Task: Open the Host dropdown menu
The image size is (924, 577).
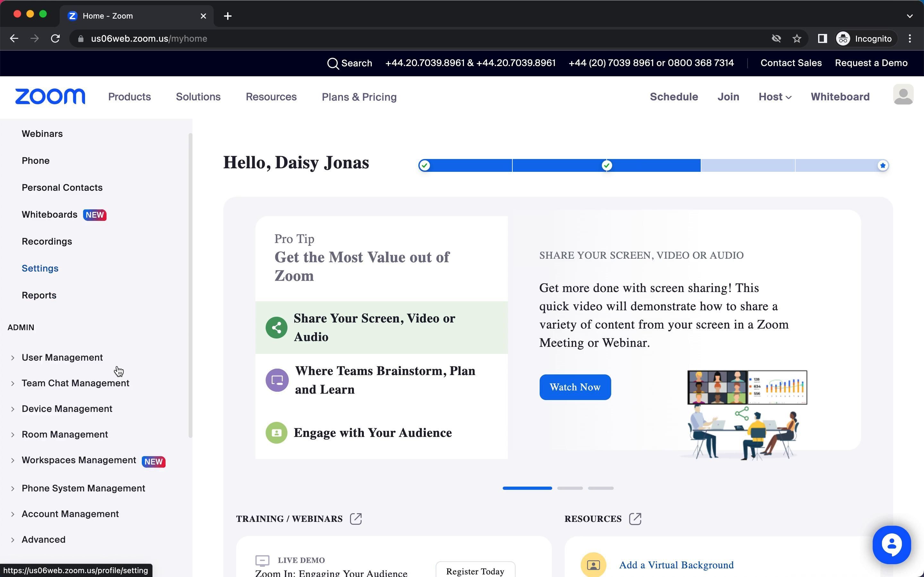Action: (x=775, y=97)
